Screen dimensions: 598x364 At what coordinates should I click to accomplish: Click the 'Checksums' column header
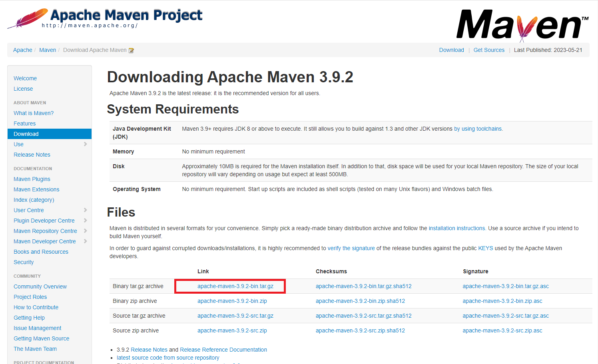(331, 271)
